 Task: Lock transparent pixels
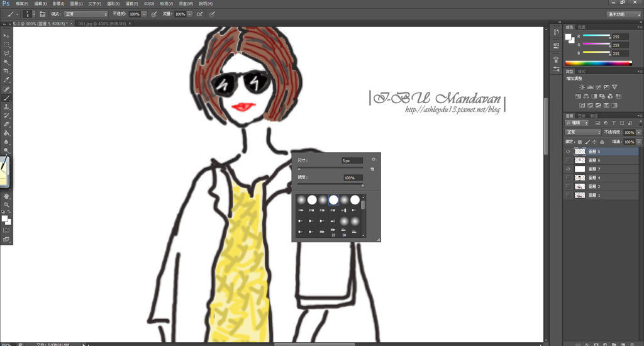coord(579,142)
